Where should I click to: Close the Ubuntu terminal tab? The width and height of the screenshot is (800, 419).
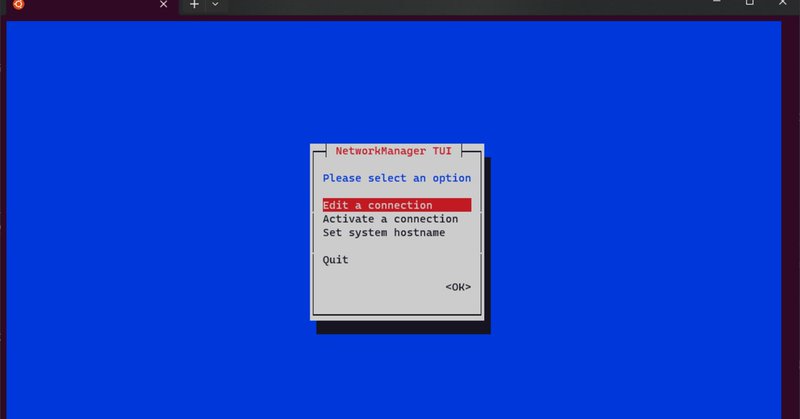(x=163, y=4)
